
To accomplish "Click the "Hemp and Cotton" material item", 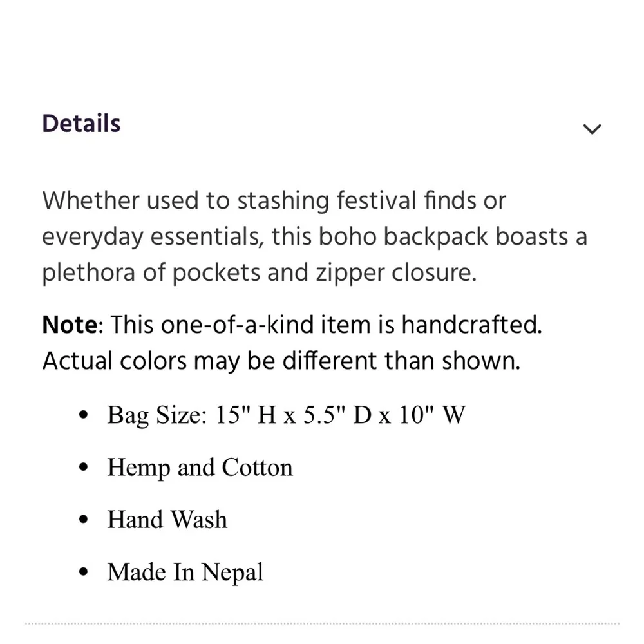I will click(x=200, y=468).
